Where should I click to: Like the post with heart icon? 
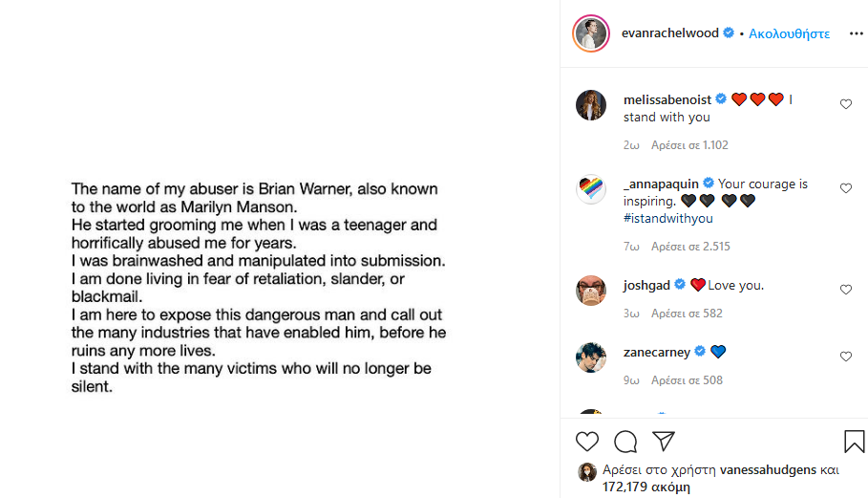point(587,442)
